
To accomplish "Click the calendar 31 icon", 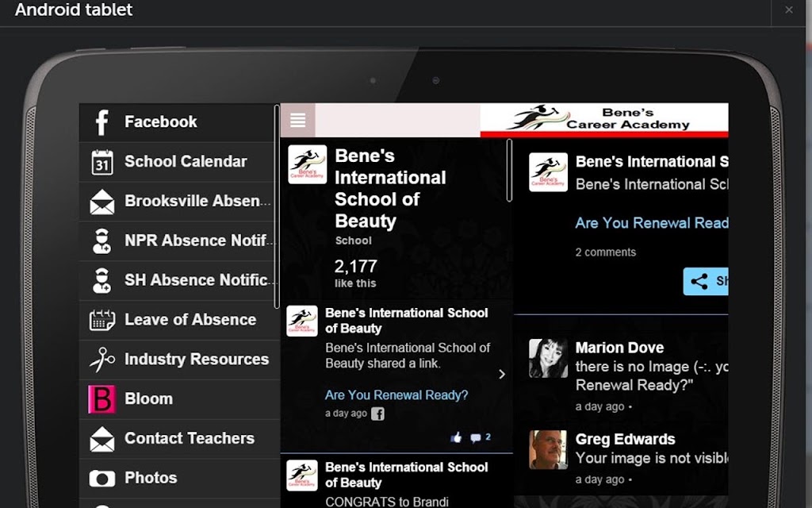I will [102, 162].
